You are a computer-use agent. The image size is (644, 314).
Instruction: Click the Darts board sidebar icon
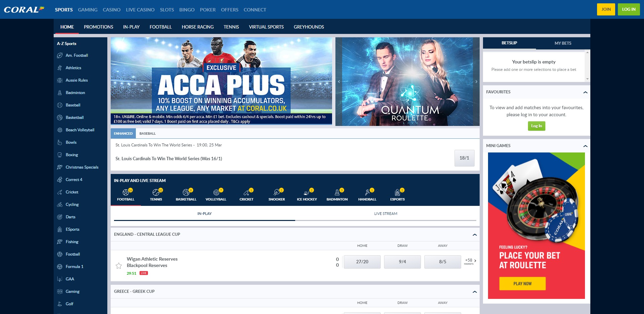60,217
